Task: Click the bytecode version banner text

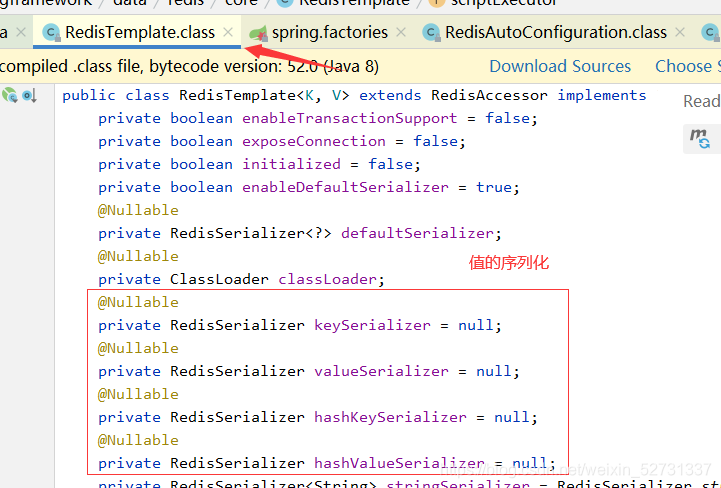Action: click(x=189, y=67)
